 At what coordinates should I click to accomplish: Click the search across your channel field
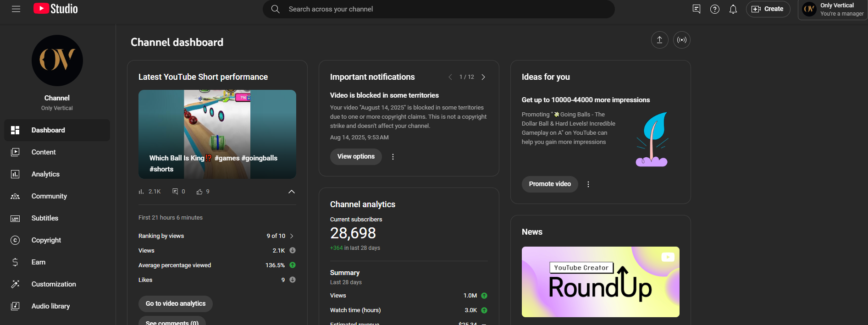click(439, 9)
